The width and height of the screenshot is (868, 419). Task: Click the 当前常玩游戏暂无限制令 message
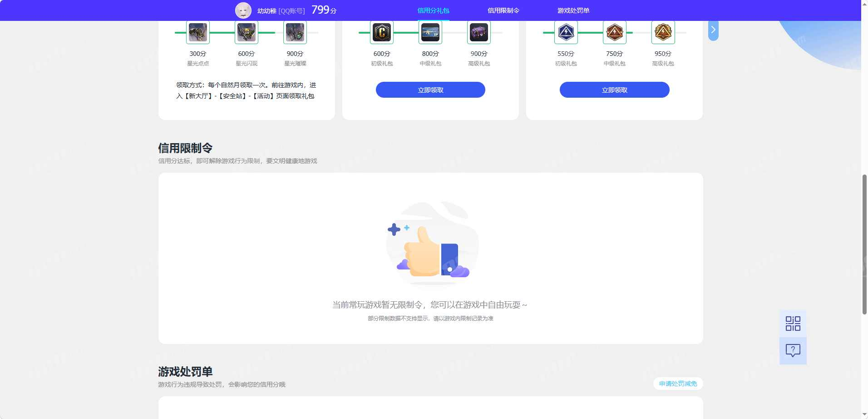pyautogui.click(x=429, y=304)
